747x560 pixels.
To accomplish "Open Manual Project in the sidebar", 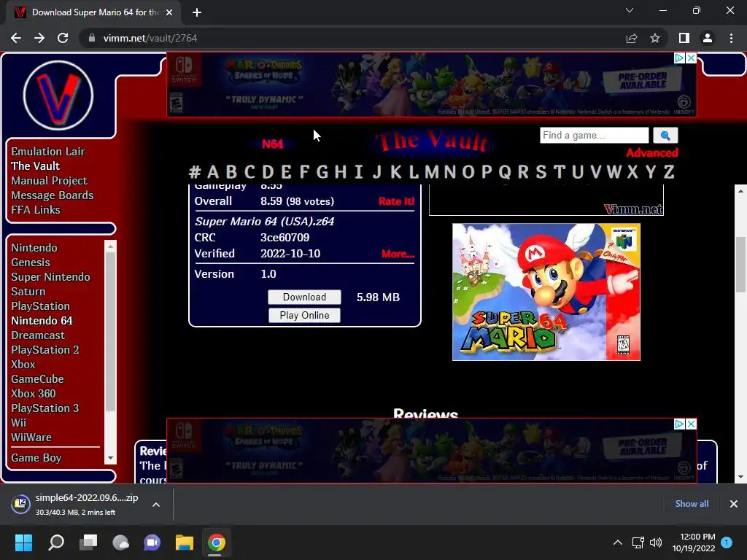I will [x=49, y=181].
